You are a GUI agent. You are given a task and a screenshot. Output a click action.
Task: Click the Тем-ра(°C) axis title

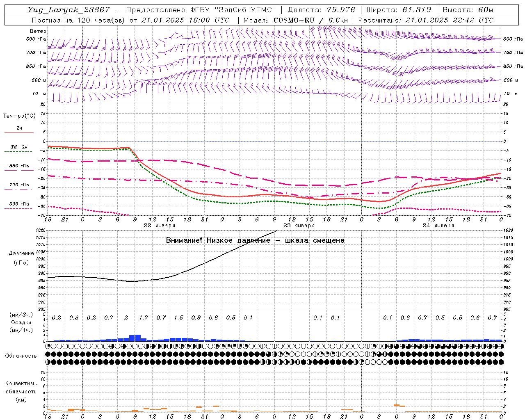pos(19,116)
